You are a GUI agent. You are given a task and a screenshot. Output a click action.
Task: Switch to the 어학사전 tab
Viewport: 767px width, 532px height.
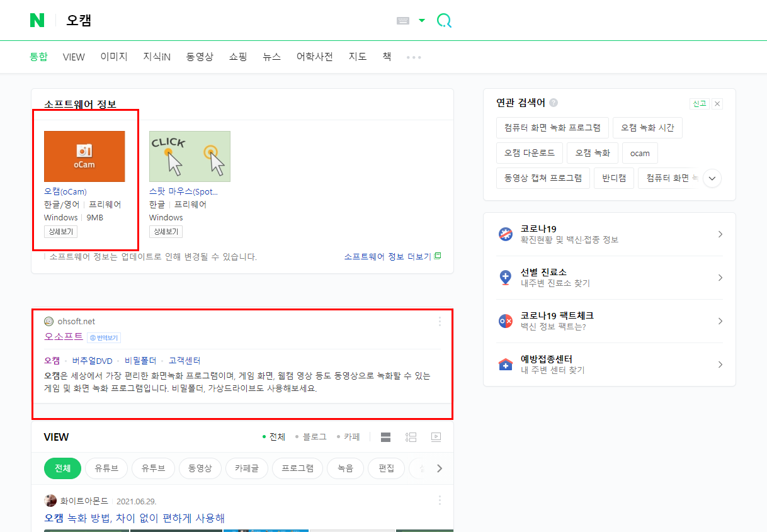click(315, 57)
